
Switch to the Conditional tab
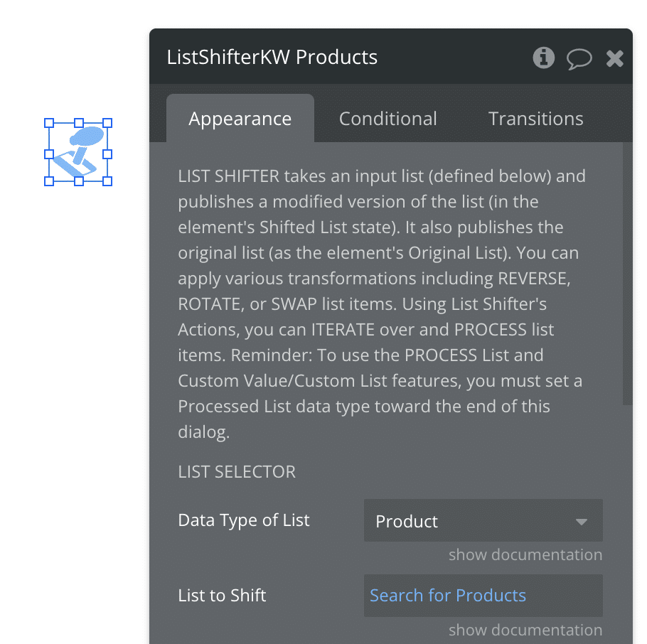coord(387,118)
